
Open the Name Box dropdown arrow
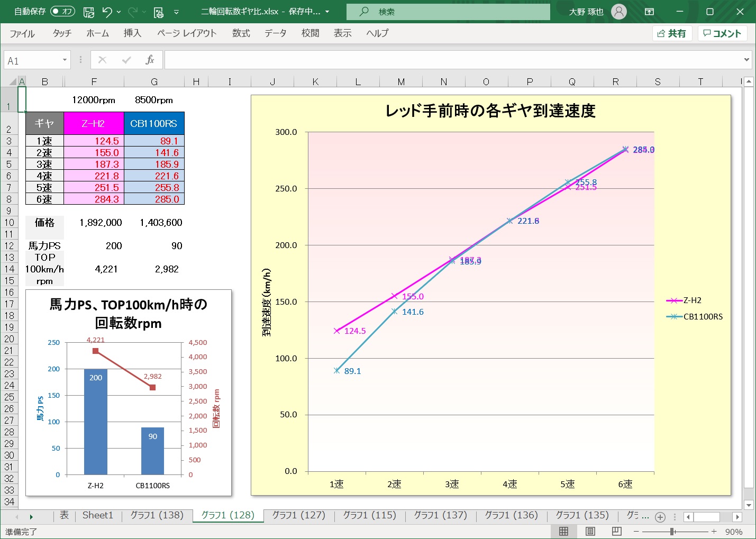[65, 60]
